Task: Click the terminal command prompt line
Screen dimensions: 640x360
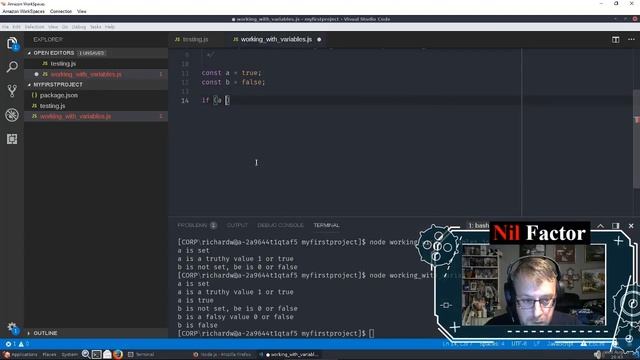Action: coord(276,333)
